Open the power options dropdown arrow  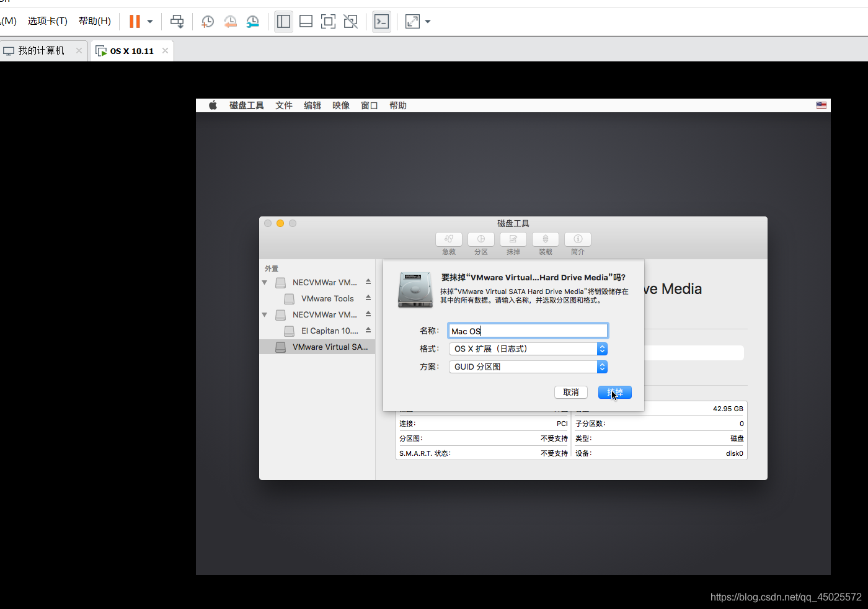[150, 22]
